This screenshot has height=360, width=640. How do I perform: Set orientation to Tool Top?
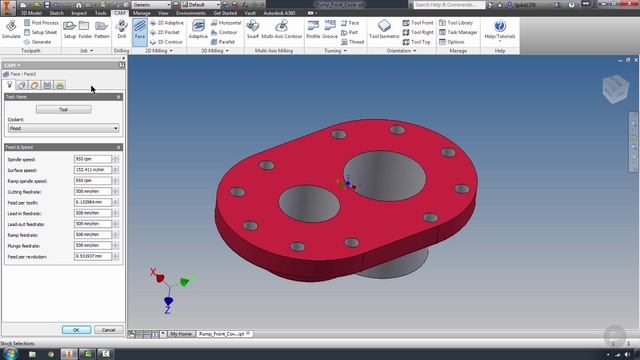pos(416,42)
